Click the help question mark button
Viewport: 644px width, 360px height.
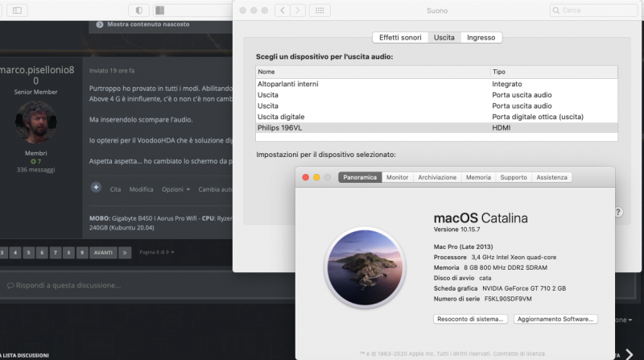[x=617, y=212]
